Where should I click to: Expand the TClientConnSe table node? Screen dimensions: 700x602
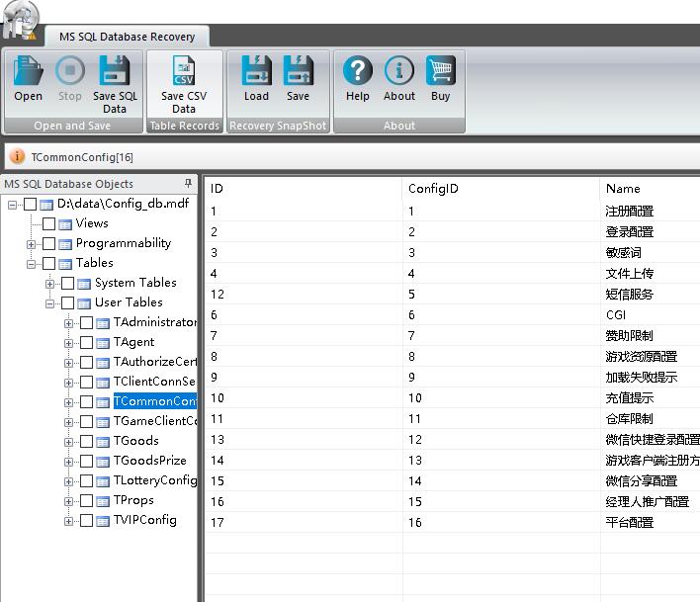(x=68, y=383)
